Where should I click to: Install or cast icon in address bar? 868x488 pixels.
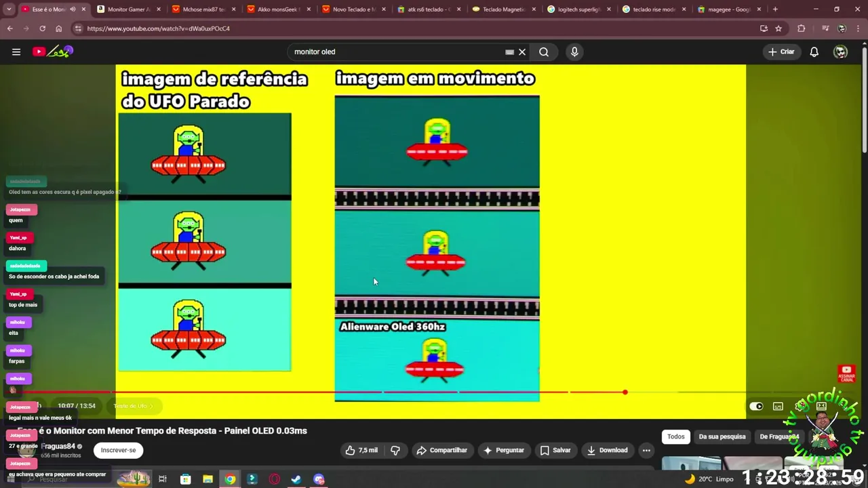tap(764, 28)
